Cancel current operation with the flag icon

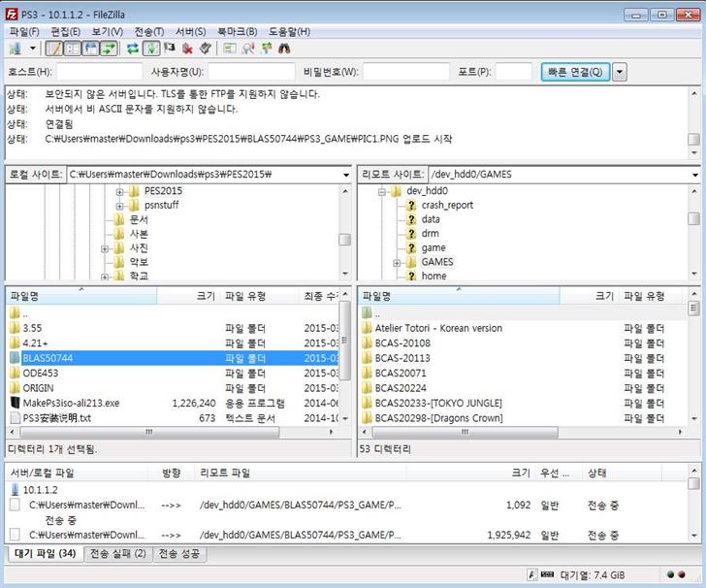click(170, 48)
